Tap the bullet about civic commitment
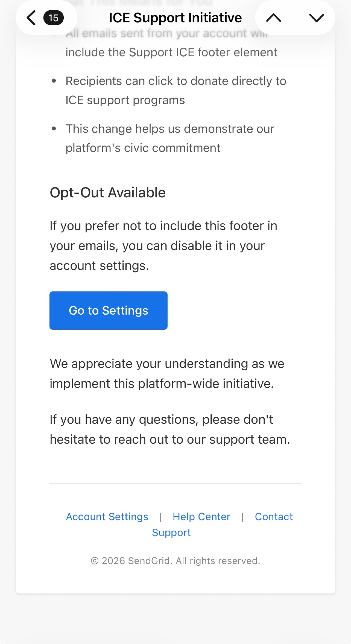Image resolution: width=351 pixels, height=644 pixels. 170,138
